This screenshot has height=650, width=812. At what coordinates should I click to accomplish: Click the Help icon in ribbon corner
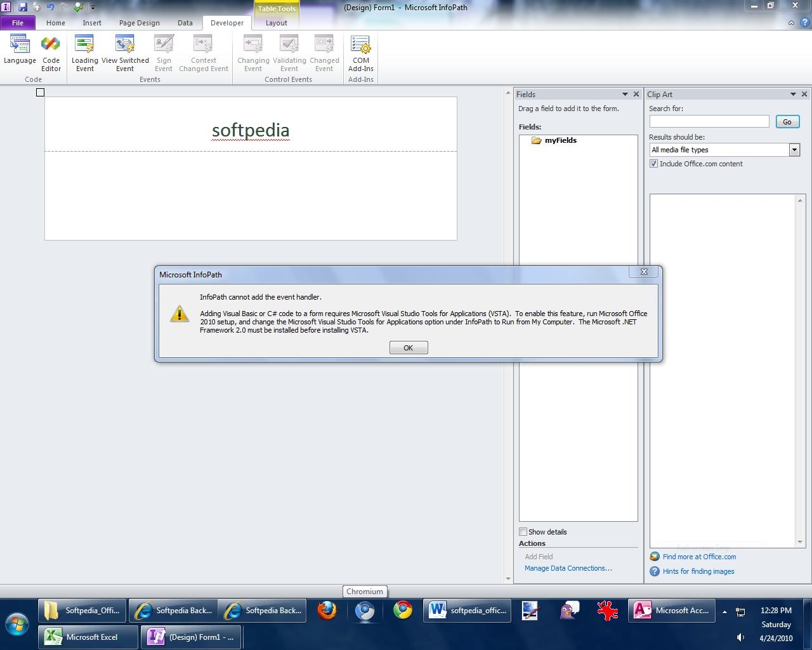(x=803, y=23)
